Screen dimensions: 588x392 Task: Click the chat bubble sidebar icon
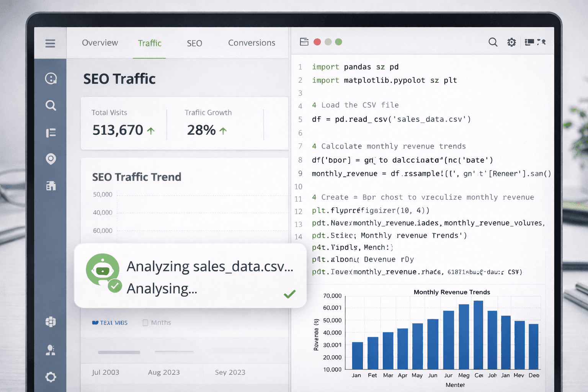click(x=51, y=78)
